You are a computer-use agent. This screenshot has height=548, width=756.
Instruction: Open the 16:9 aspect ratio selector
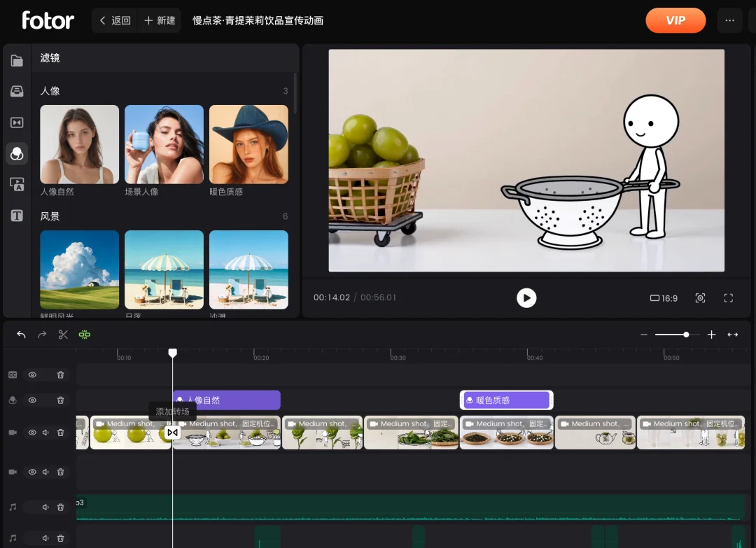click(x=664, y=298)
